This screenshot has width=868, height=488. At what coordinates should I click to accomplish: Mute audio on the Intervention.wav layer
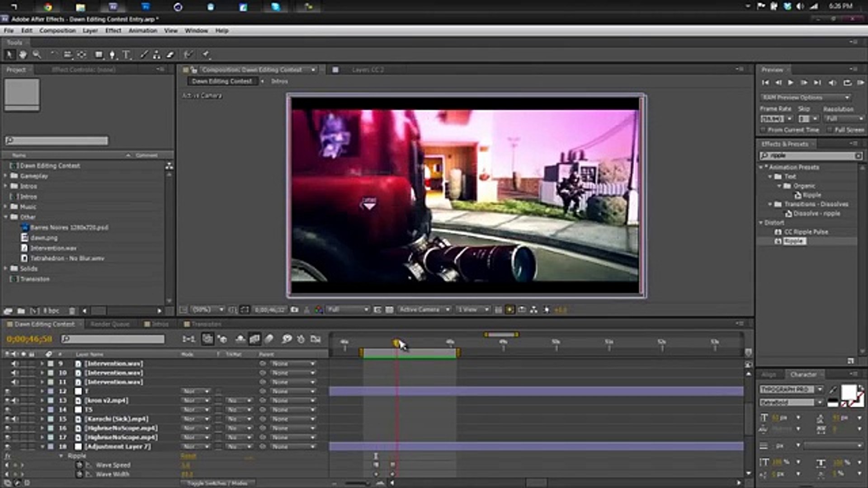(x=14, y=363)
